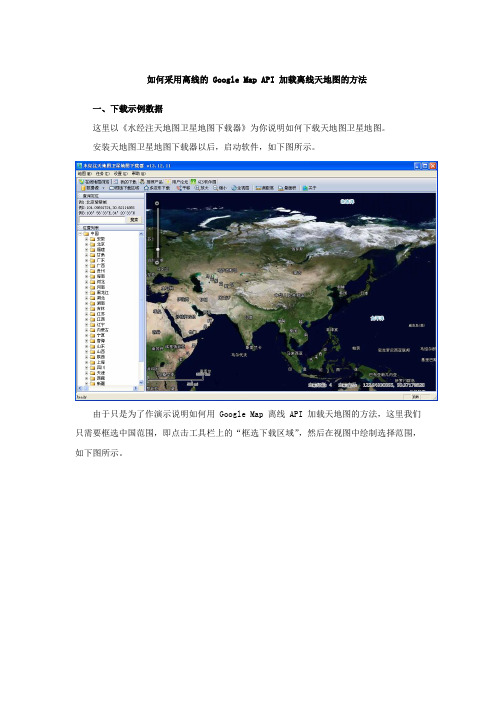Open the map type dropdown at the toolbar's left end

(92, 188)
